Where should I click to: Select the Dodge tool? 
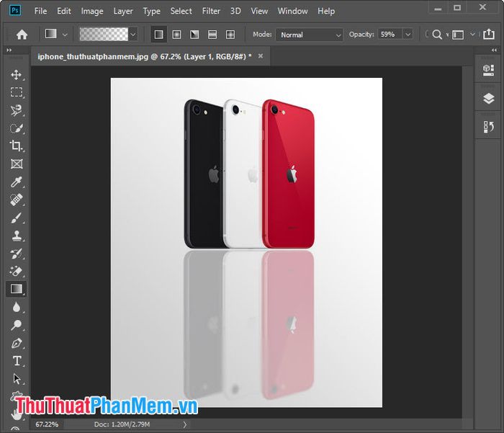point(16,325)
